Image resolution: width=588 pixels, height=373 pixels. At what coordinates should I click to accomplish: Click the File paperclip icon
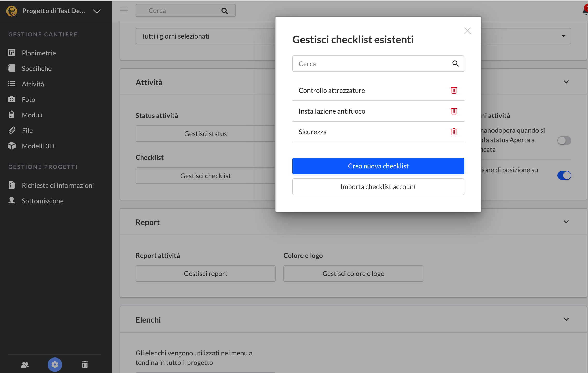tap(12, 130)
